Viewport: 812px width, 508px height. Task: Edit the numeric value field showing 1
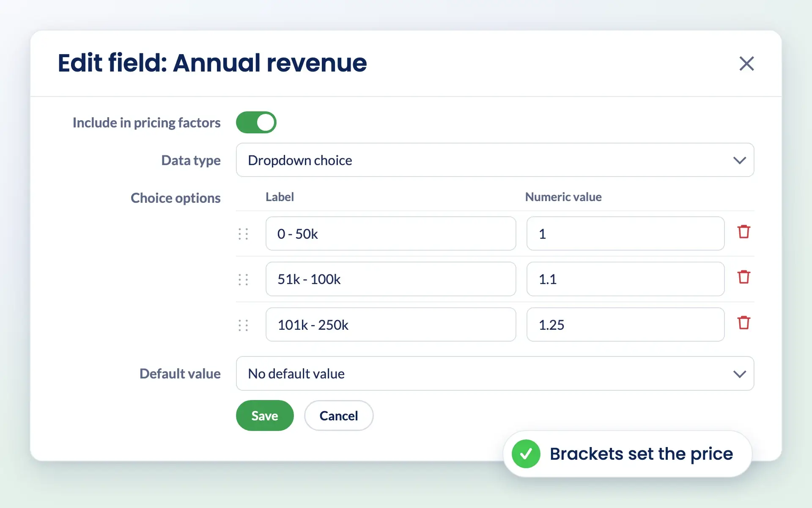click(x=625, y=234)
